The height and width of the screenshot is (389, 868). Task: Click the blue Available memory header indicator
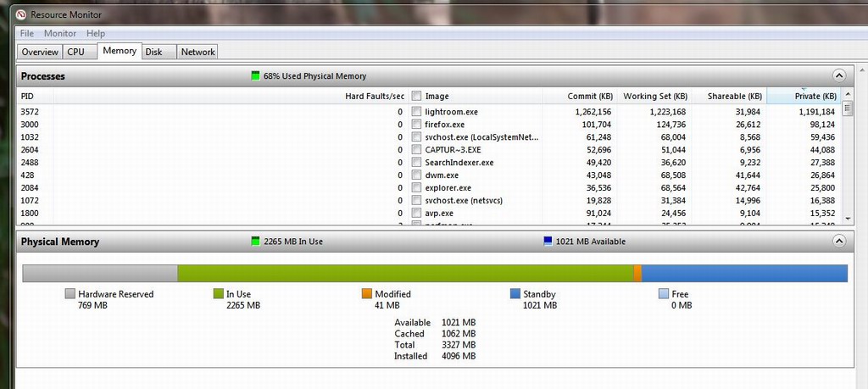(x=548, y=242)
